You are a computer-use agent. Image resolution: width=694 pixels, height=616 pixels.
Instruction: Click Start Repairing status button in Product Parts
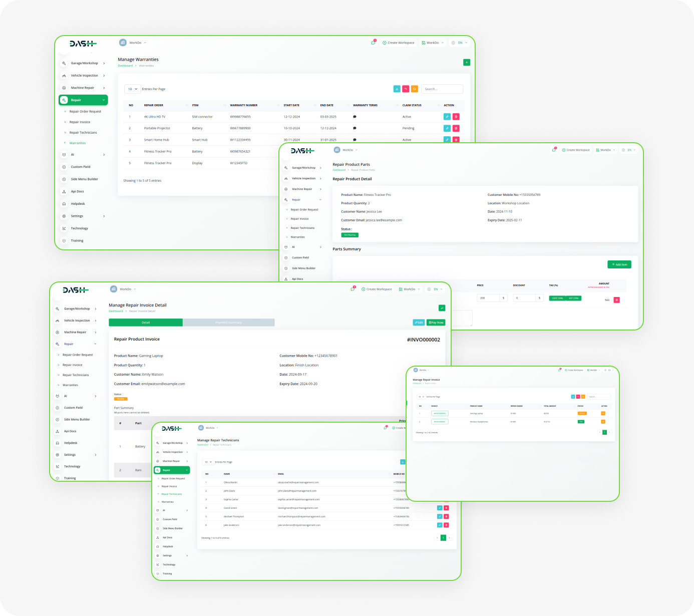pos(350,235)
